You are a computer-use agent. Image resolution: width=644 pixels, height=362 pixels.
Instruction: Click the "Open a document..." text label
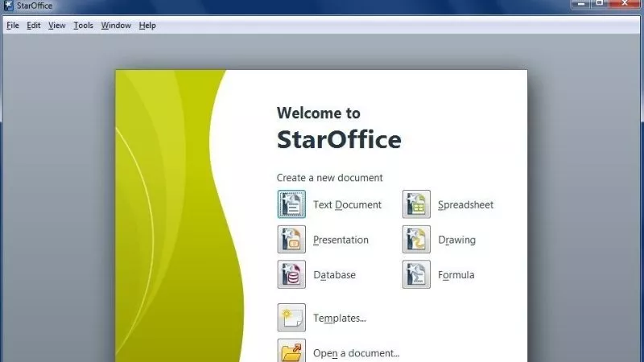click(356, 352)
